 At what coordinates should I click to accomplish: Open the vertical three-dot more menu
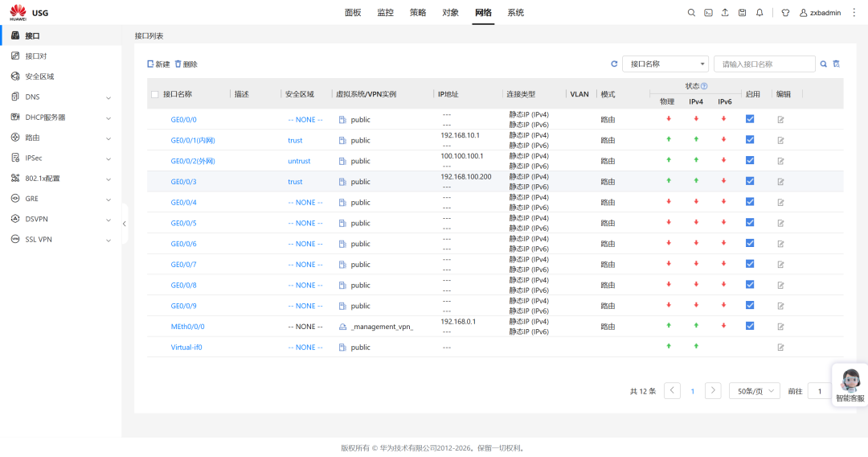pyautogui.click(x=854, y=13)
